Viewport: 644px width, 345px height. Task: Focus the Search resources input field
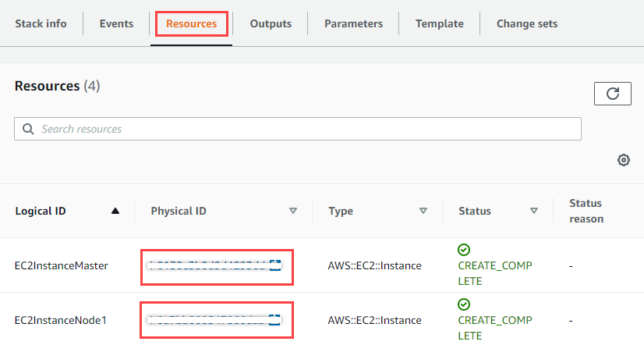point(304,129)
